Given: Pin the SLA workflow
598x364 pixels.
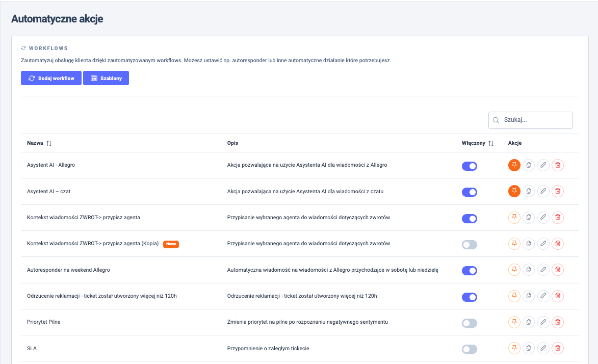Looking at the screenshot, I should pos(514,348).
